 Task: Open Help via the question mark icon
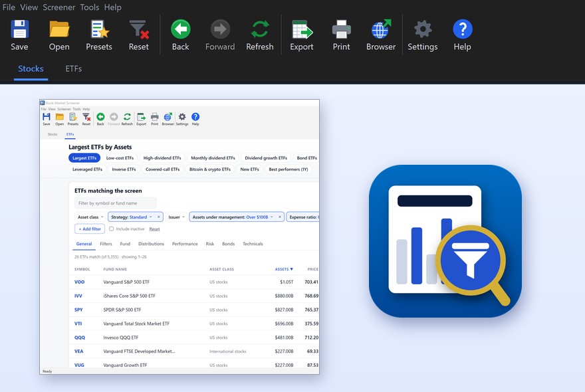tap(462, 29)
